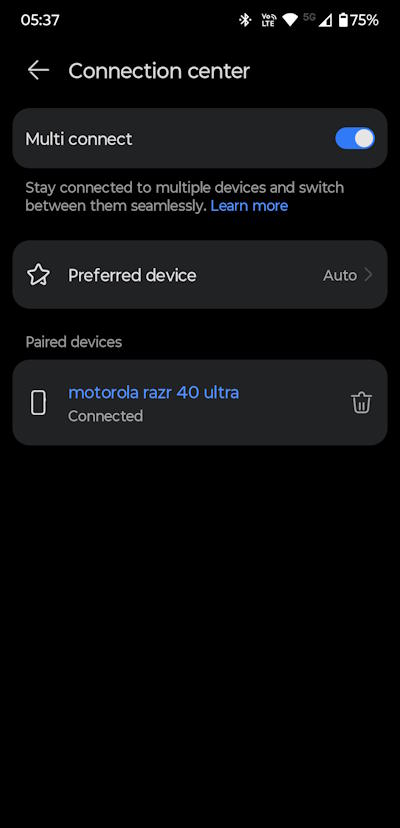Delete motorola razr 40 ultra pairing via trash icon
The height and width of the screenshot is (828, 400).
pyautogui.click(x=361, y=403)
